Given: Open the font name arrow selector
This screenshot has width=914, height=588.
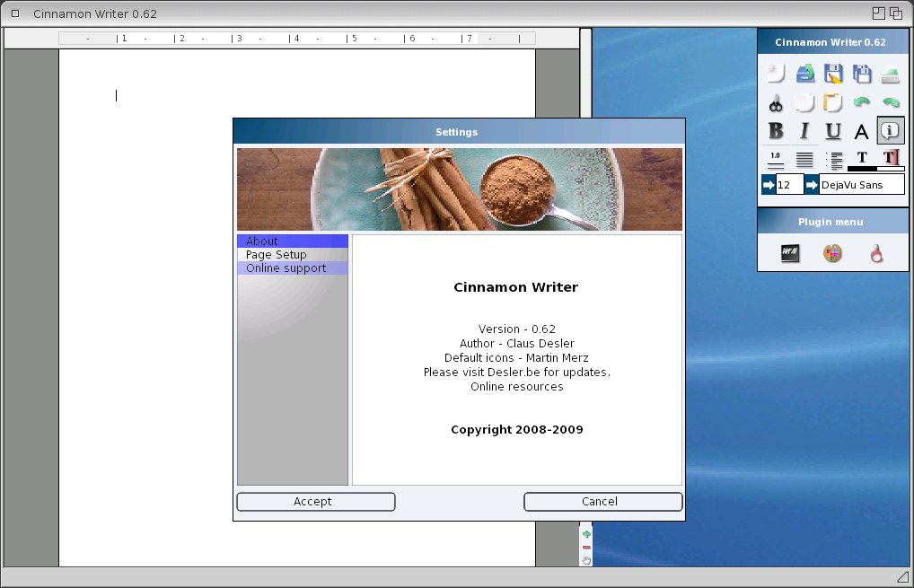Looking at the screenshot, I should [812, 185].
